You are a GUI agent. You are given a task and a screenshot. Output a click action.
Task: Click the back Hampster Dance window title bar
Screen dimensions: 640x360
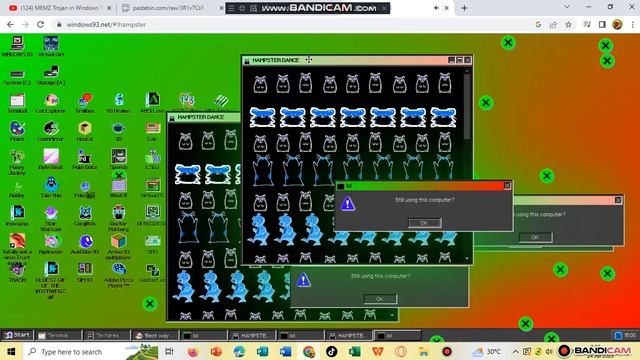click(204, 117)
